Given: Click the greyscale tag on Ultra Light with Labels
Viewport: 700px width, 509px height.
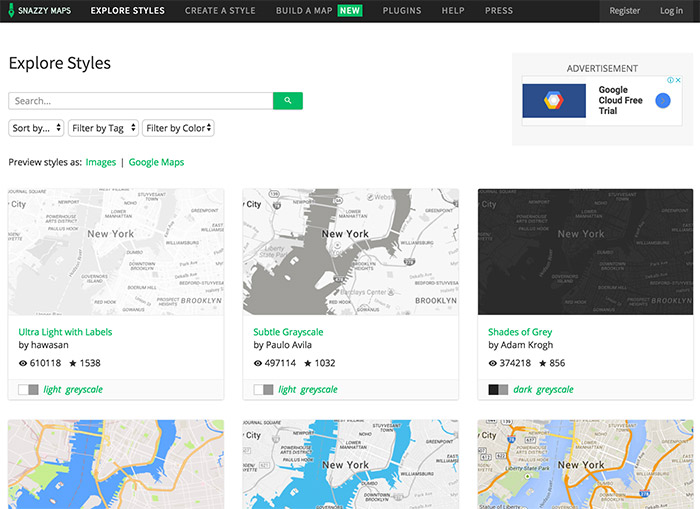Looking at the screenshot, I should (x=84, y=389).
